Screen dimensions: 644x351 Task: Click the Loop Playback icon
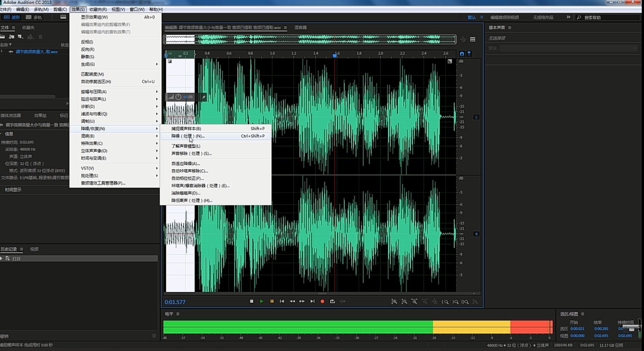(332, 301)
